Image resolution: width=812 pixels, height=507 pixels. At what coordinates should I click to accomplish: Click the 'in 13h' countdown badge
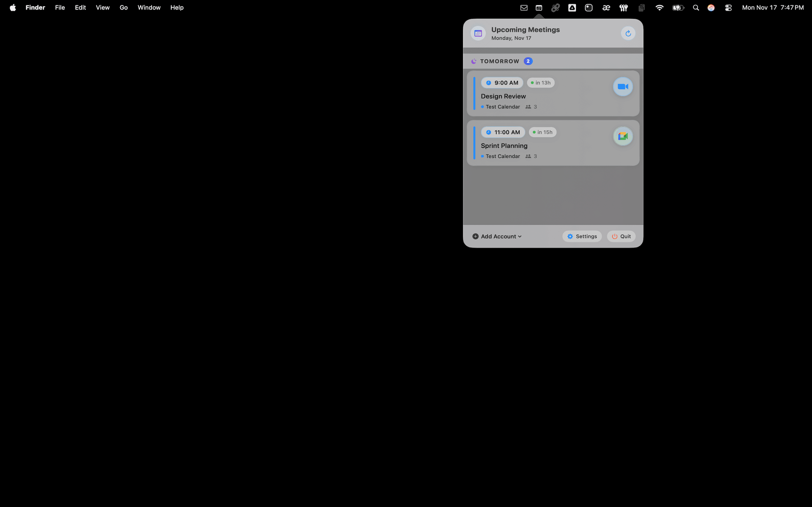pyautogui.click(x=540, y=83)
